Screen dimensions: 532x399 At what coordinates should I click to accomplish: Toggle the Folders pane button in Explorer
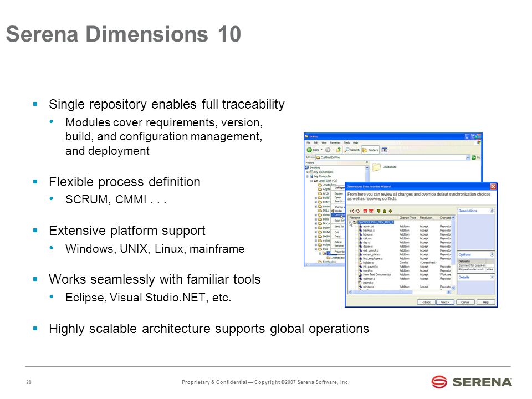(x=370, y=150)
